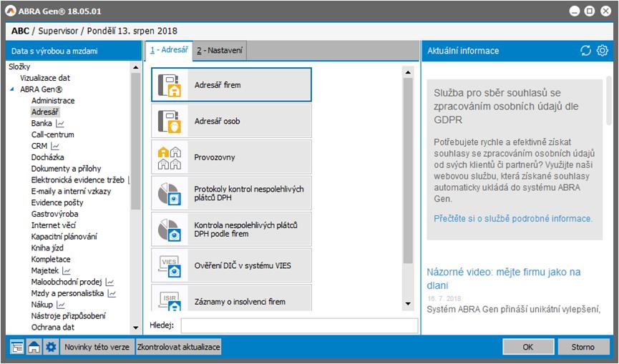The height and width of the screenshot is (364, 619).
Task: Refresh the Aktuální informace panel
Action: tap(585, 51)
